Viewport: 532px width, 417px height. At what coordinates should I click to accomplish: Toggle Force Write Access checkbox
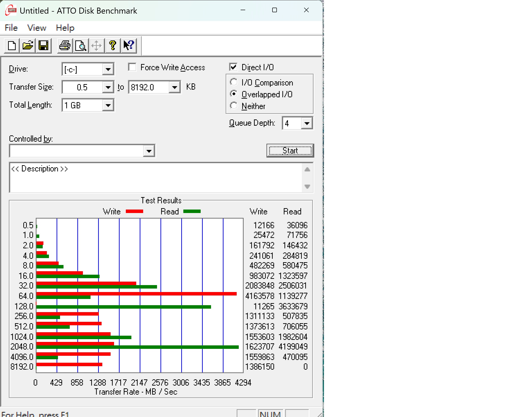[132, 67]
